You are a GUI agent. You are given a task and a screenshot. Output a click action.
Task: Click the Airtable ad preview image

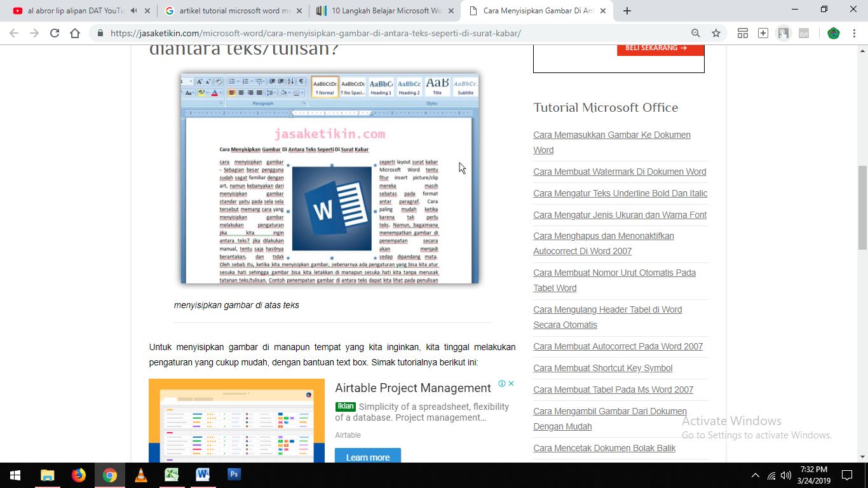pyautogui.click(x=236, y=421)
